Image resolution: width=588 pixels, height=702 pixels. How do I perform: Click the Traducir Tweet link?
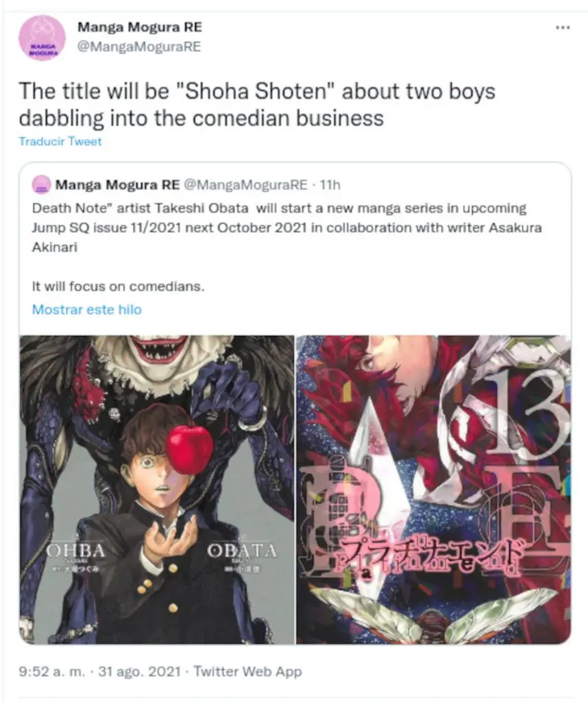tap(60, 141)
